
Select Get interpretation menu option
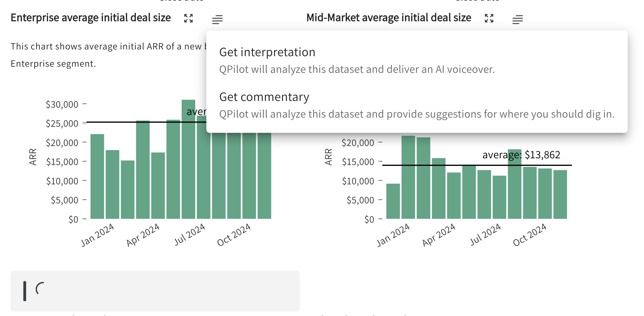click(x=417, y=60)
